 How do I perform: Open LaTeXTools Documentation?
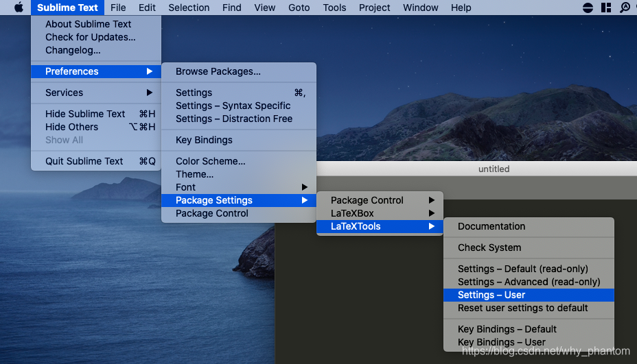529,226
